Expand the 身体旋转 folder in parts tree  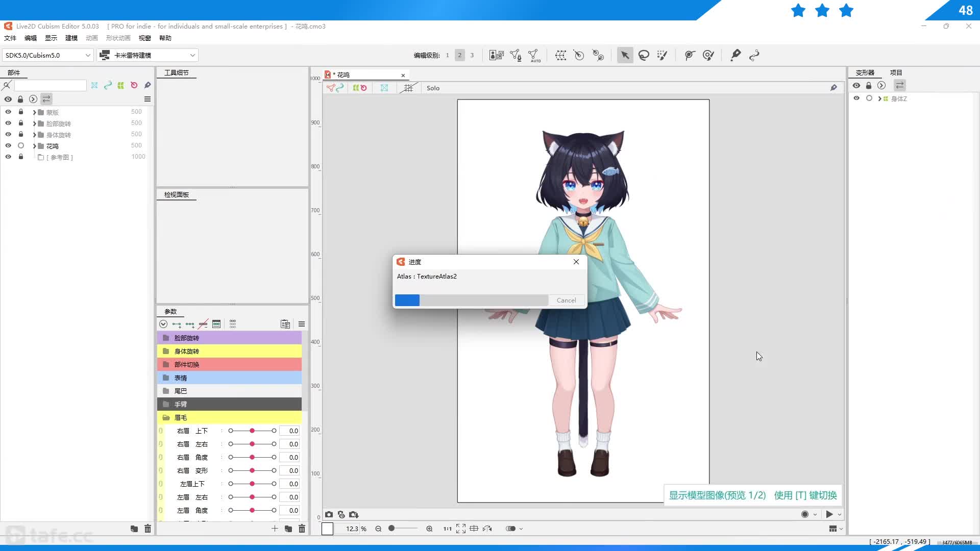34,135
